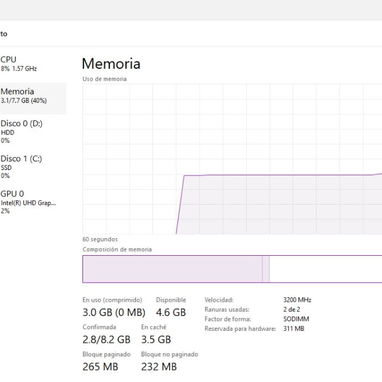The image size is (382, 382).
Task: Click the 'Confirmada' label
Action: 99,327
